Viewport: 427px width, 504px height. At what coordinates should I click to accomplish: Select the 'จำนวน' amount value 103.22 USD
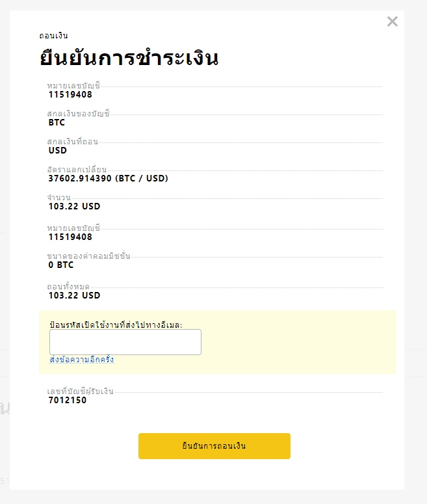[x=74, y=206]
